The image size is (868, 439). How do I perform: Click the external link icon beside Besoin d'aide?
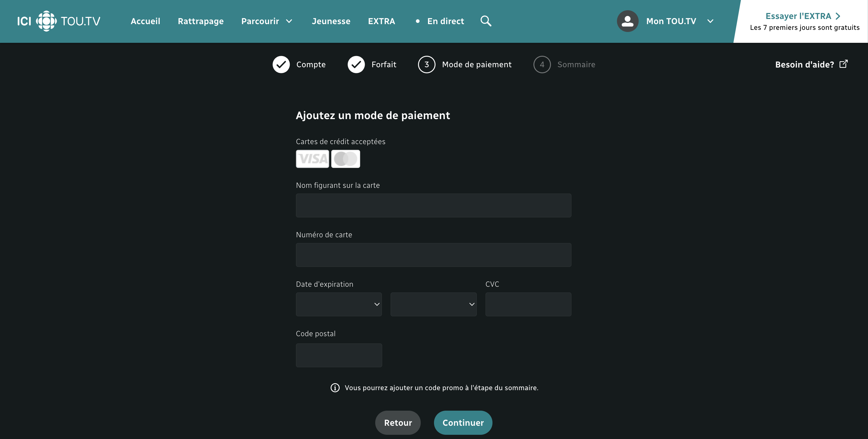tap(843, 64)
